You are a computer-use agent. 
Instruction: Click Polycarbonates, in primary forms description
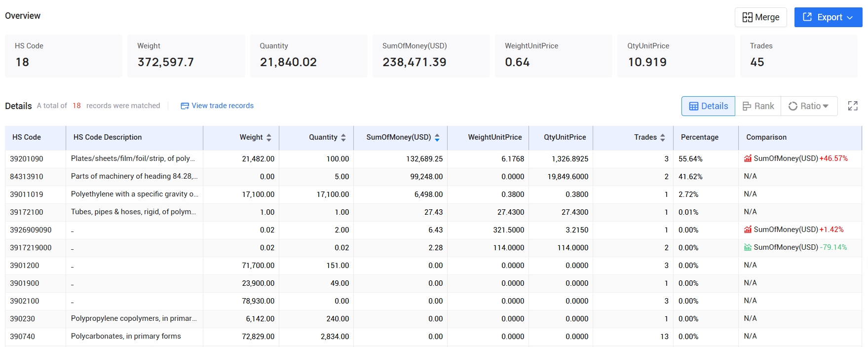(x=126, y=336)
